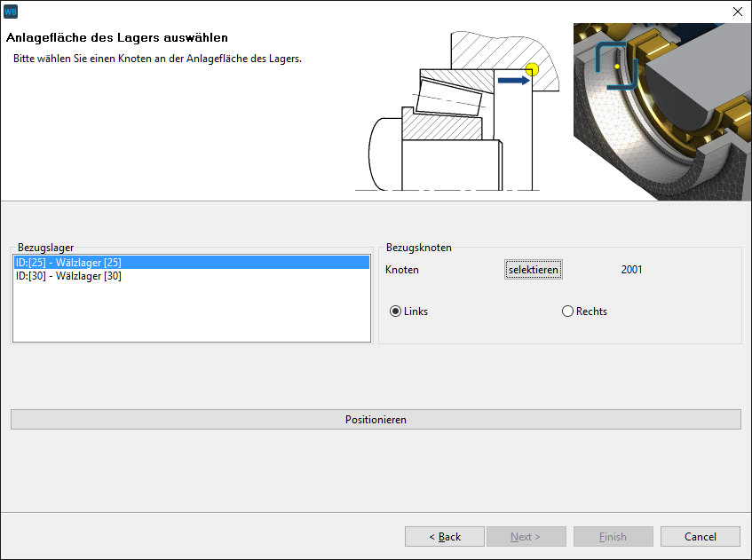
Task: Go to previous step with Back button
Action: click(x=445, y=537)
